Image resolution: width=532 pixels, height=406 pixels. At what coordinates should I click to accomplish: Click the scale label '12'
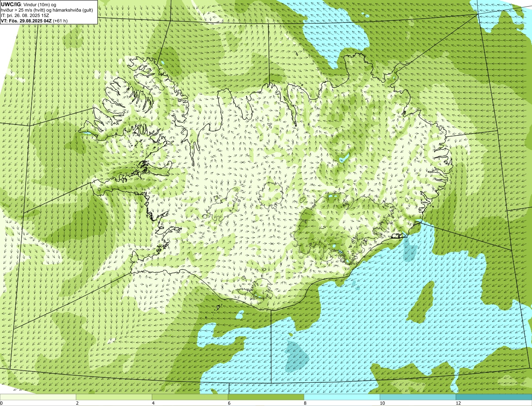coord(458,403)
